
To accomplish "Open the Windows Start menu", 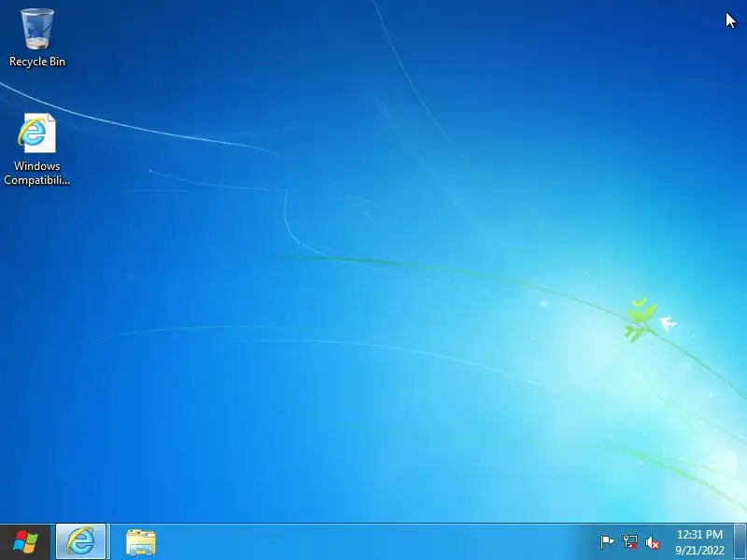I will [25, 542].
